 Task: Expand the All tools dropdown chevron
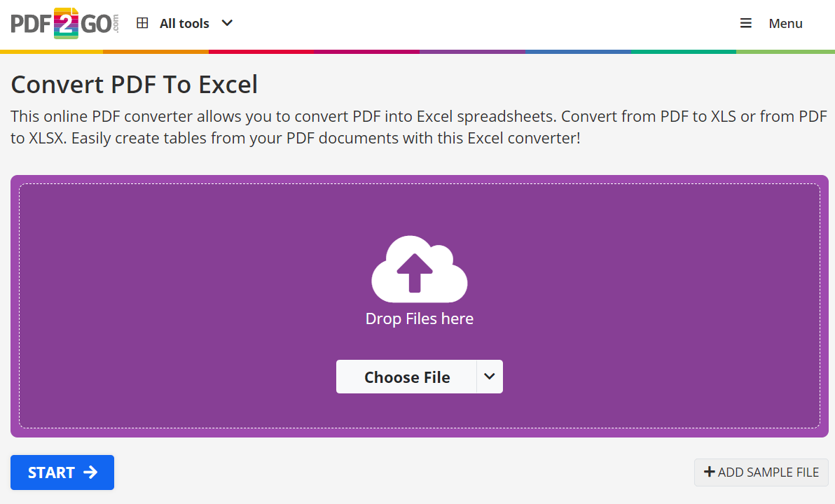pyautogui.click(x=226, y=23)
